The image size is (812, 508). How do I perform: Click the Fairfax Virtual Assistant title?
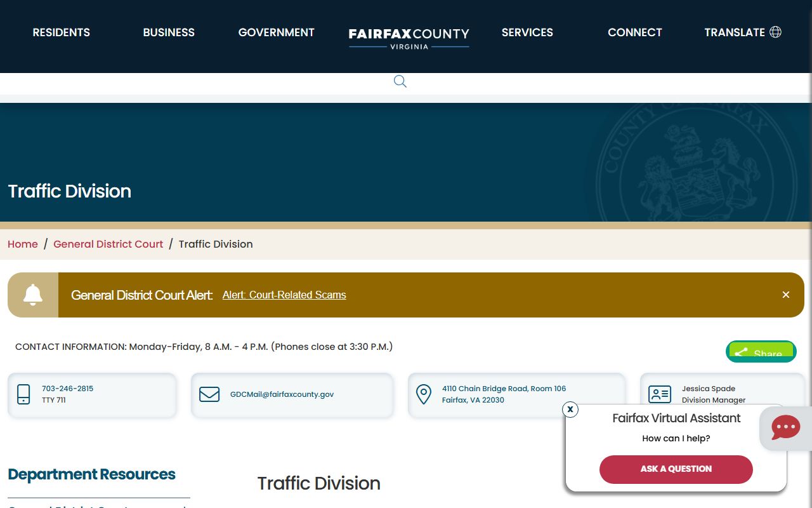pyautogui.click(x=676, y=418)
